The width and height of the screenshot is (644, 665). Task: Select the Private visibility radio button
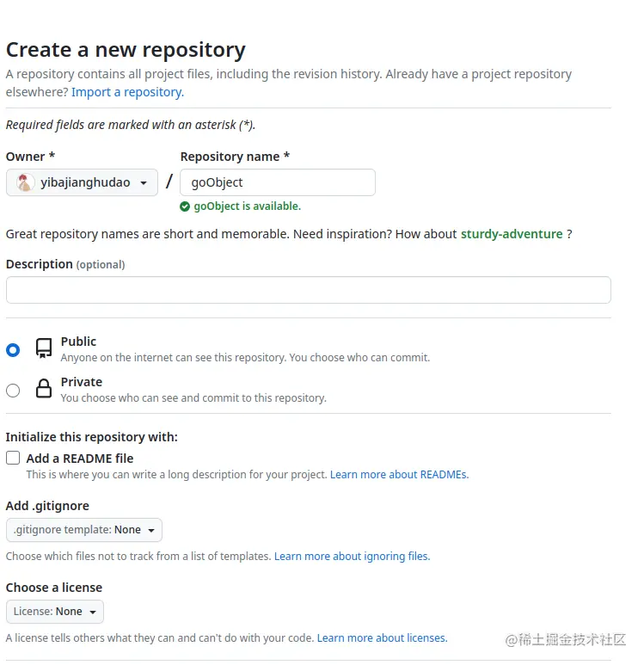pos(13,391)
